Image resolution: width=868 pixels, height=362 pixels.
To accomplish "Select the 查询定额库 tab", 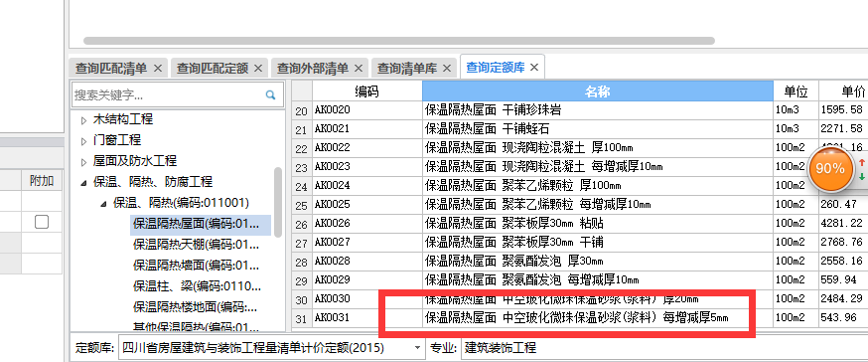I will 496,67.
